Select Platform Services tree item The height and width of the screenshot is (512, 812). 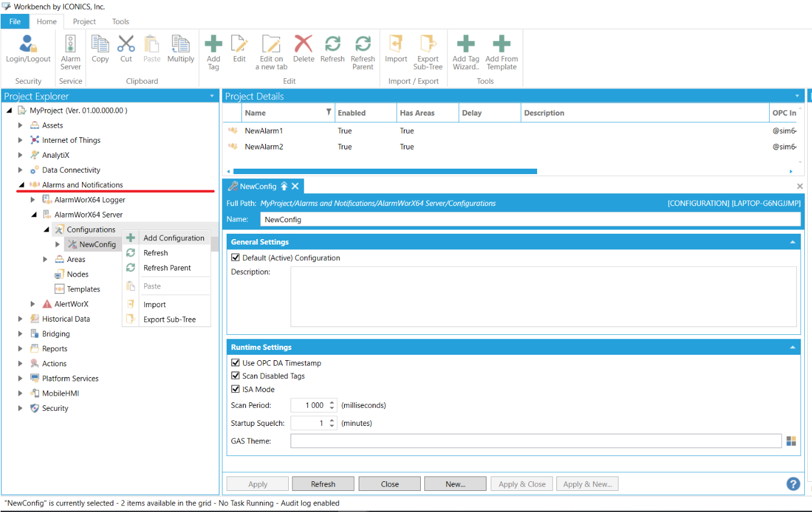pos(70,378)
